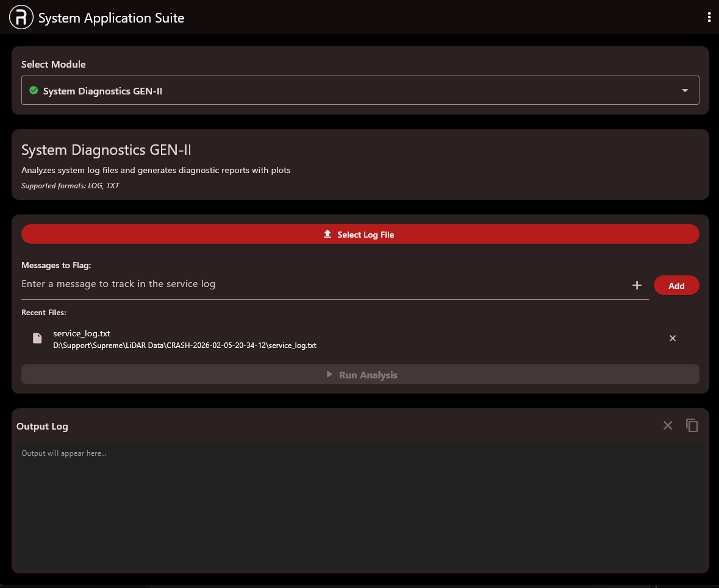
Task: Click inside the Output Log text area
Action: pos(360,506)
